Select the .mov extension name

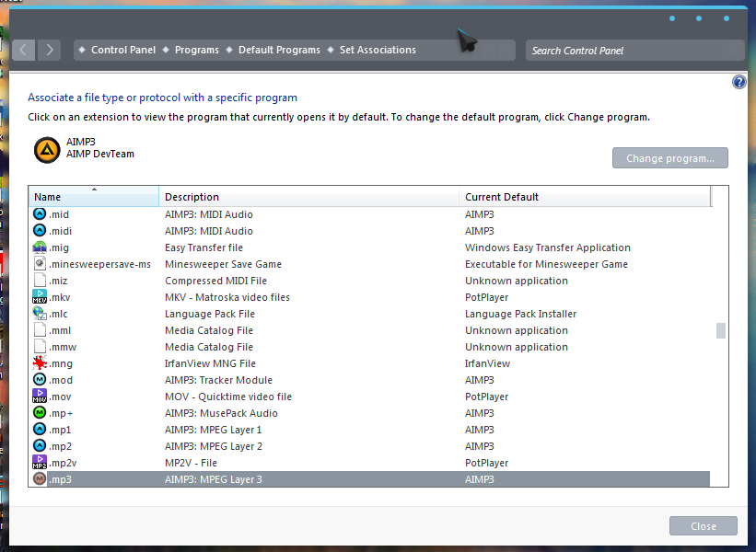(60, 397)
